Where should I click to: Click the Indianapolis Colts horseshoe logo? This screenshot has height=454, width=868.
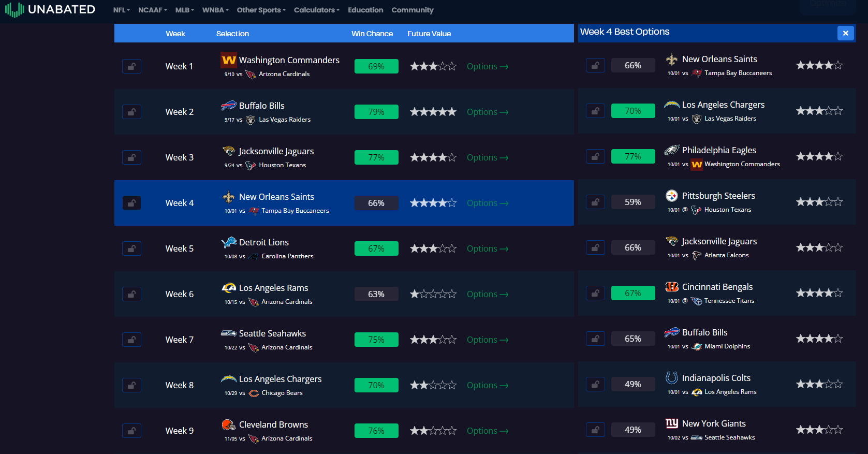click(672, 378)
